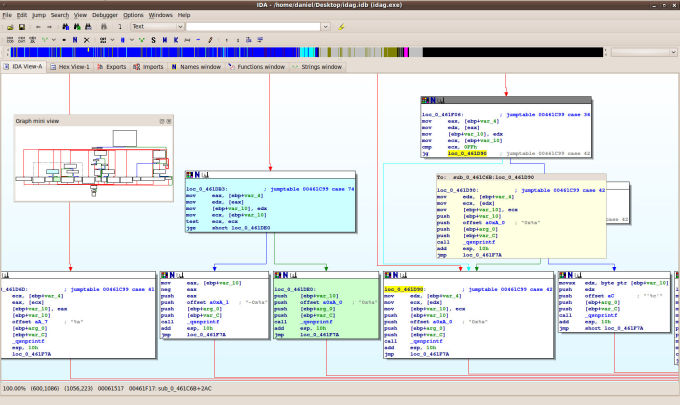The width and height of the screenshot is (680, 405).
Task: Click the yellow-highlighted loc_0_461D90 label
Action: coord(404,289)
